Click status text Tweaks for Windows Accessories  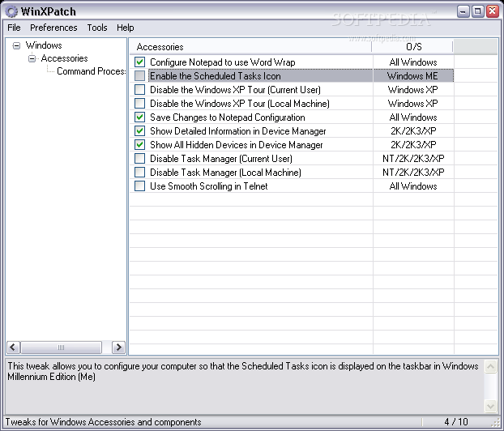[x=103, y=421]
